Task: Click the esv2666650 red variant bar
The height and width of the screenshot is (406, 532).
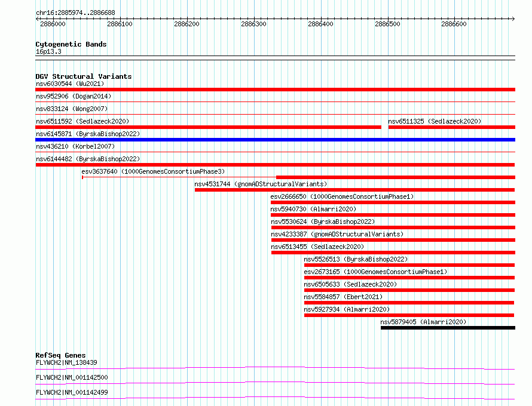Action: (x=393, y=202)
